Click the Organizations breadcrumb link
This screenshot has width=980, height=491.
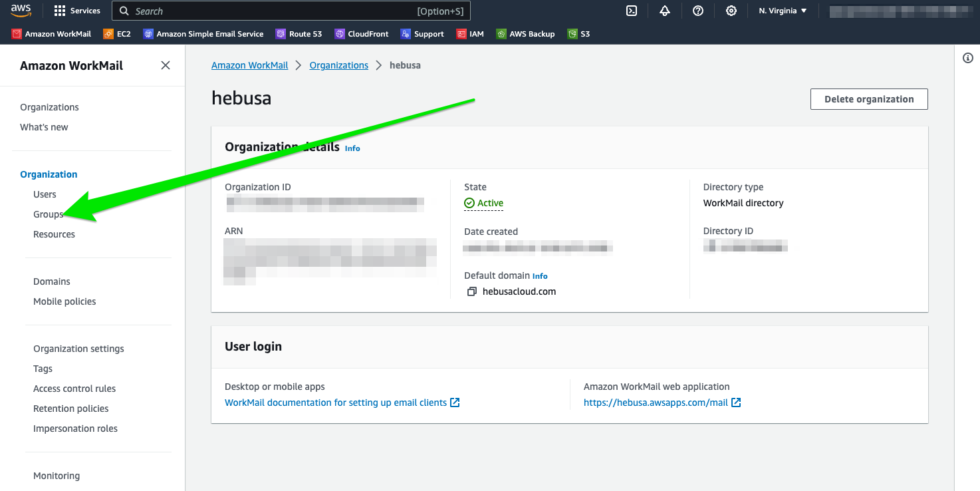(338, 65)
